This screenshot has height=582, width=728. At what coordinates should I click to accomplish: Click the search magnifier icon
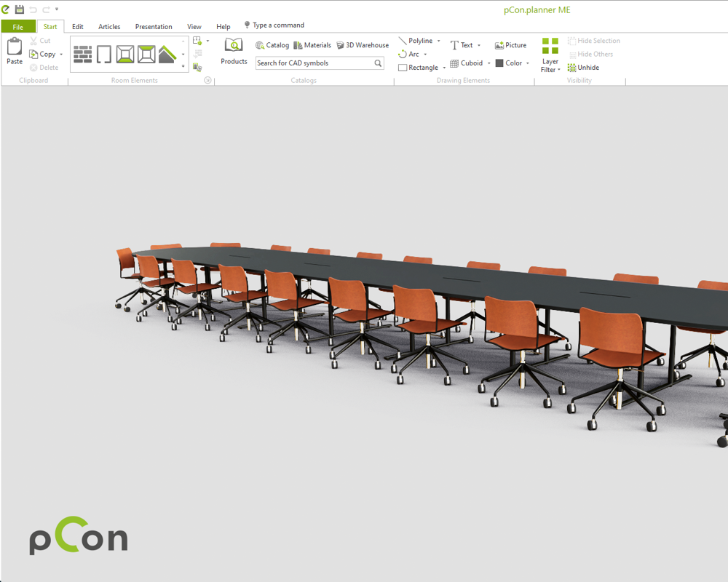[x=378, y=63]
